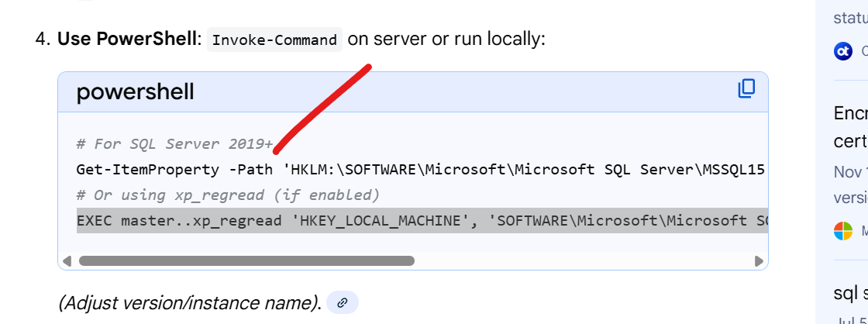
Task: Open the sidebar result starting with 'sql s'
Action: click(x=851, y=292)
